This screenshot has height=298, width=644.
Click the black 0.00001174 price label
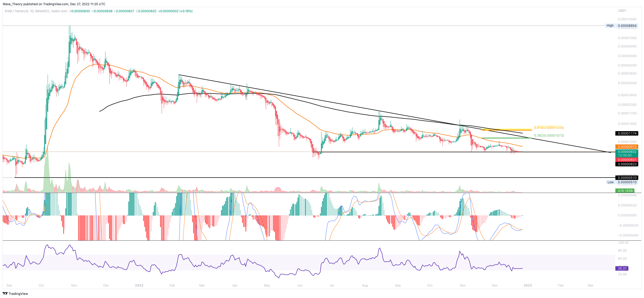pyautogui.click(x=627, y=133)
